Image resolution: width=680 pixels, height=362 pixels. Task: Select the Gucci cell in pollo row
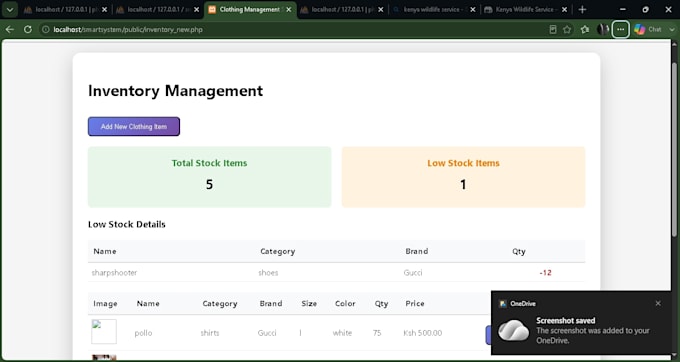(267, 333)
